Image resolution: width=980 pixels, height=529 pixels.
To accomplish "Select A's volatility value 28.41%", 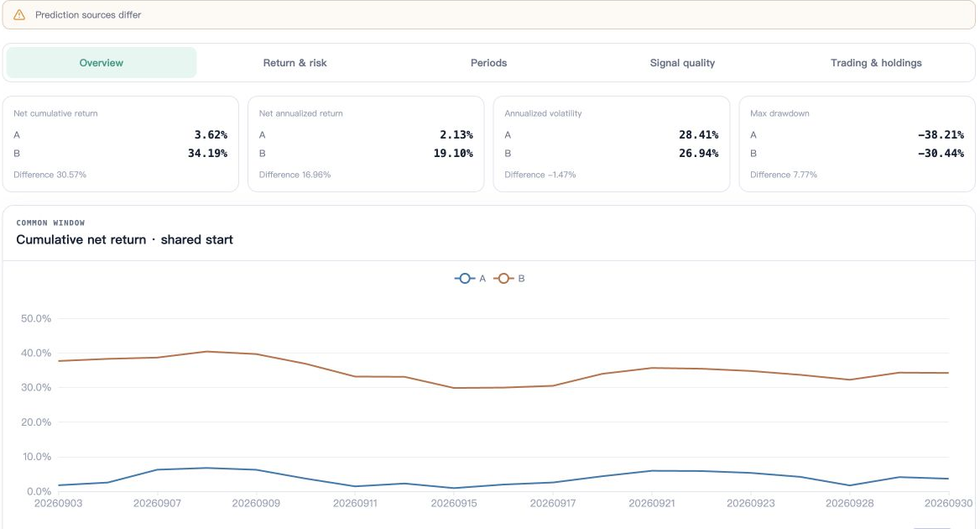I will pyautogui.click(x=699, y=134).
